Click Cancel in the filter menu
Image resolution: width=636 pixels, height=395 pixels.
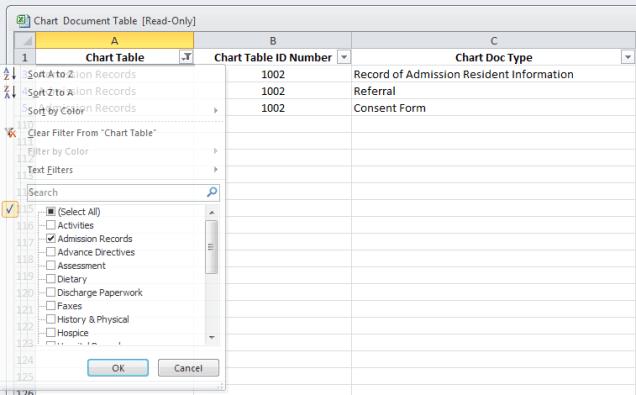point(189,368)
